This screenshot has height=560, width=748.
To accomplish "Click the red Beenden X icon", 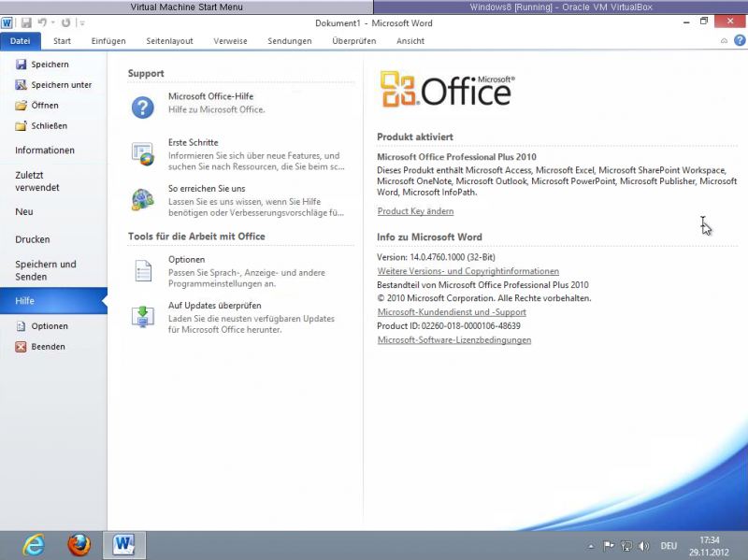I will click(21, 347).
